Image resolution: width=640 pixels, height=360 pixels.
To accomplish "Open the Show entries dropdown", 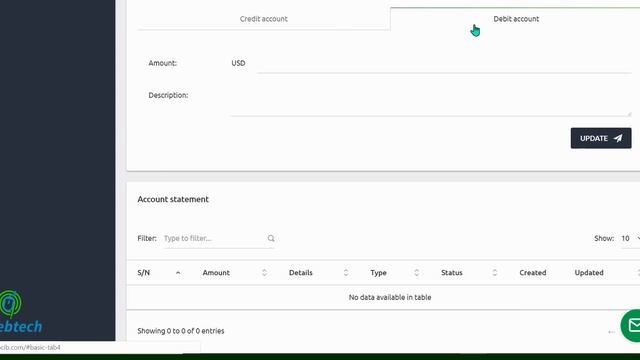I will (630, 238).
